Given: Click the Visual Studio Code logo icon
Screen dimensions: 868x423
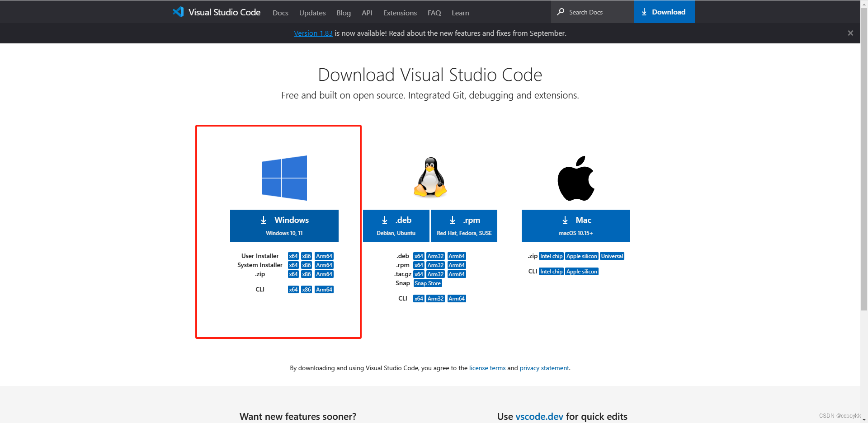Looking at the screenshot, I should (178, 12).
